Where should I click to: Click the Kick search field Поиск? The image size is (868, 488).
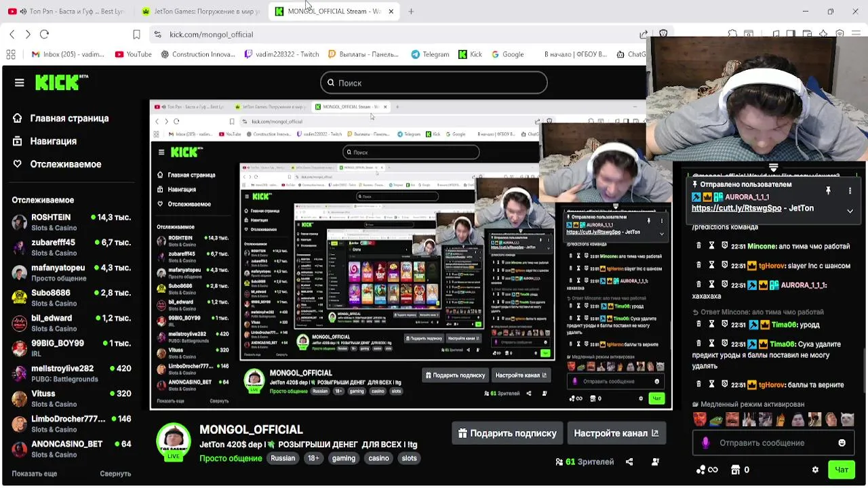click(434, 83)
